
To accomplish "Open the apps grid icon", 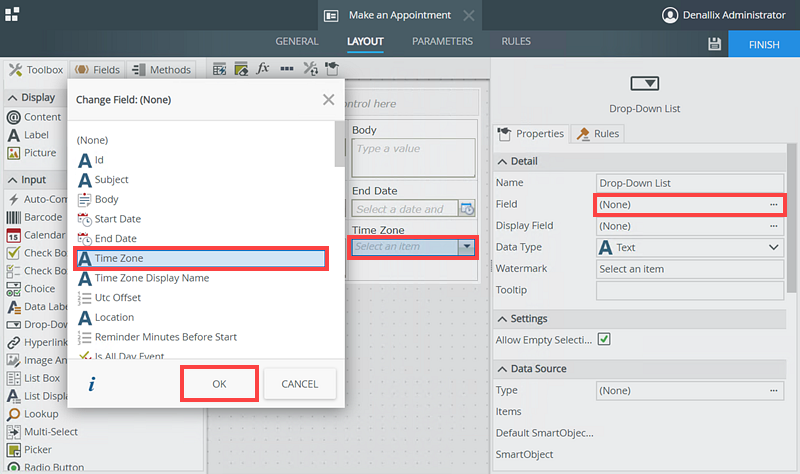I will pyautogui.click(x=12, y=14).
